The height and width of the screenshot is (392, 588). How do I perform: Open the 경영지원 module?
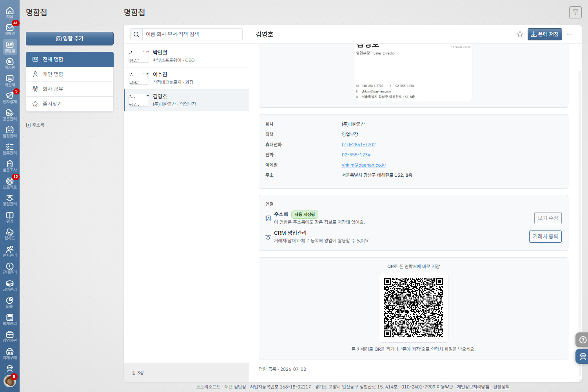click(10, 336)
